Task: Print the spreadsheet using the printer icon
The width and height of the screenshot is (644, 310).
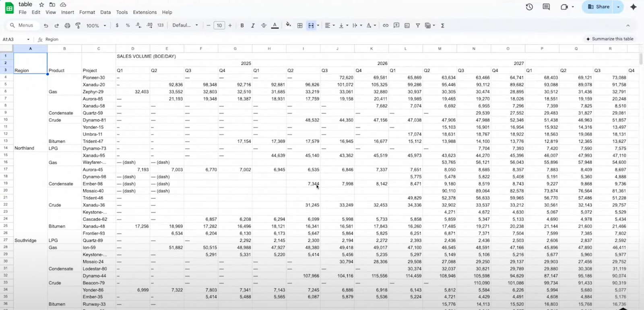Action: click(67, 25)
